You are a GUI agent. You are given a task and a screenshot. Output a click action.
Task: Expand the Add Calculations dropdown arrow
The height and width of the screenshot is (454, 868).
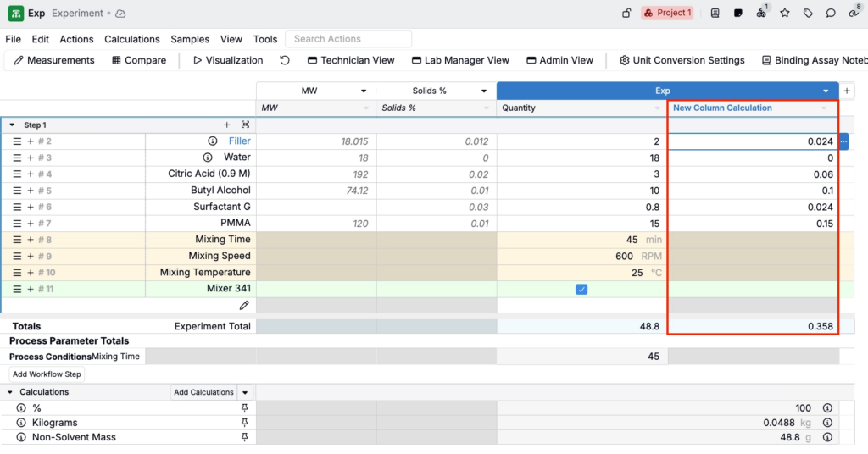tap(245, 392)
